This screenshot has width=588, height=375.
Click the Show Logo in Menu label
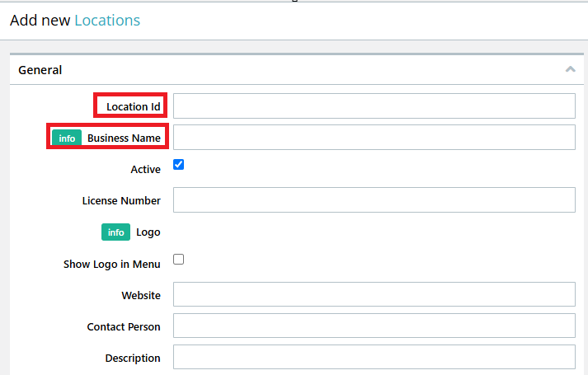coord(112,264)
